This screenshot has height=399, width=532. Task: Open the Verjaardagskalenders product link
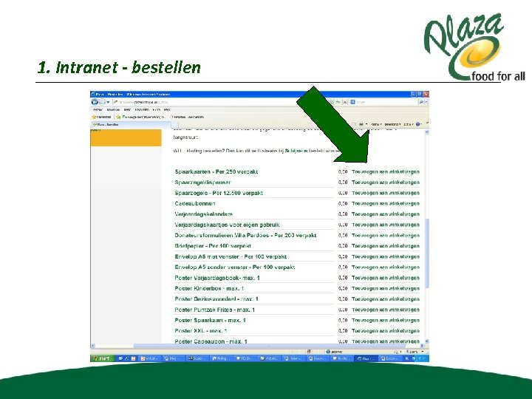[x=204, y=214]
